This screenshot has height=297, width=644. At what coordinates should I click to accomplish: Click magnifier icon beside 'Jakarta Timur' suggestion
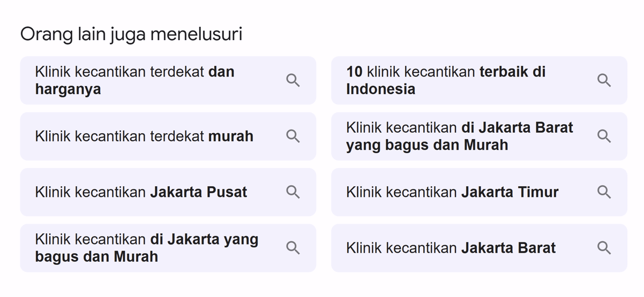point(604,192)
